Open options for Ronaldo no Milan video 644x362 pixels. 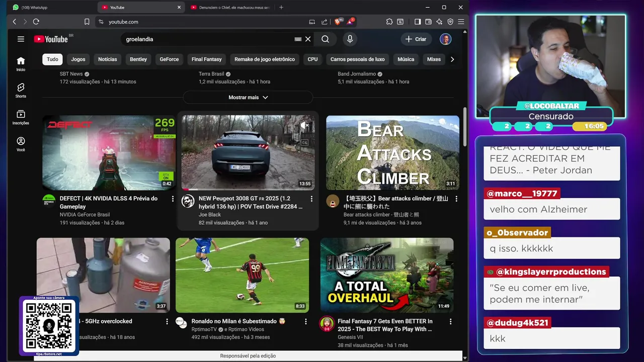click(306, 321)
